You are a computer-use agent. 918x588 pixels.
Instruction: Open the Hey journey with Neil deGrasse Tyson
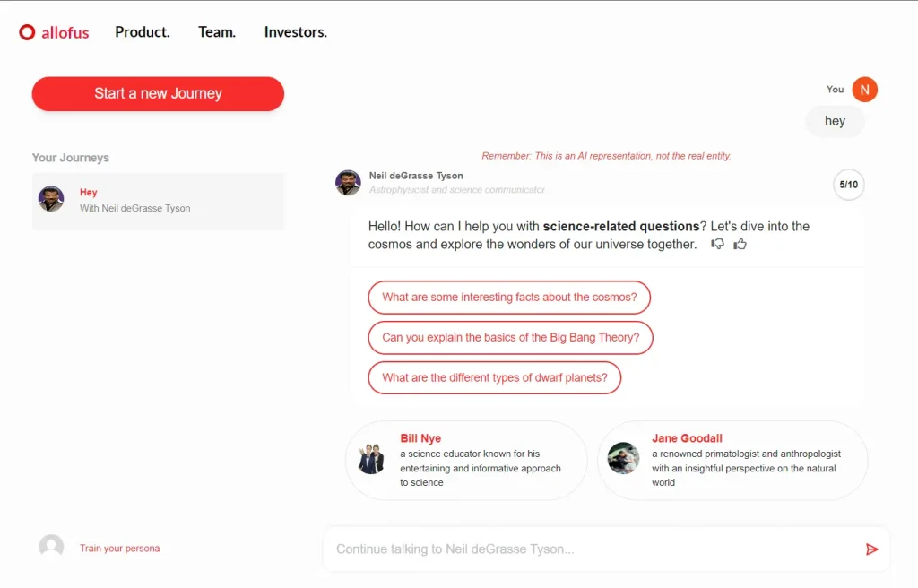158,201
